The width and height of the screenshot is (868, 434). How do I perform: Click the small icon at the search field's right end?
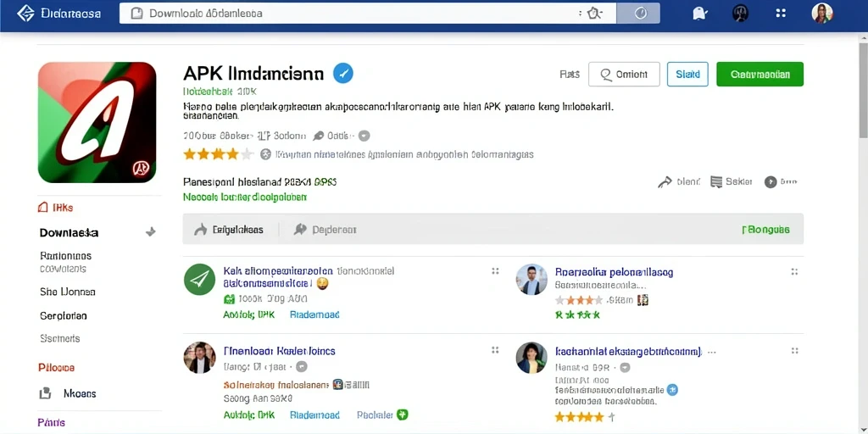[x=594, y=13]
